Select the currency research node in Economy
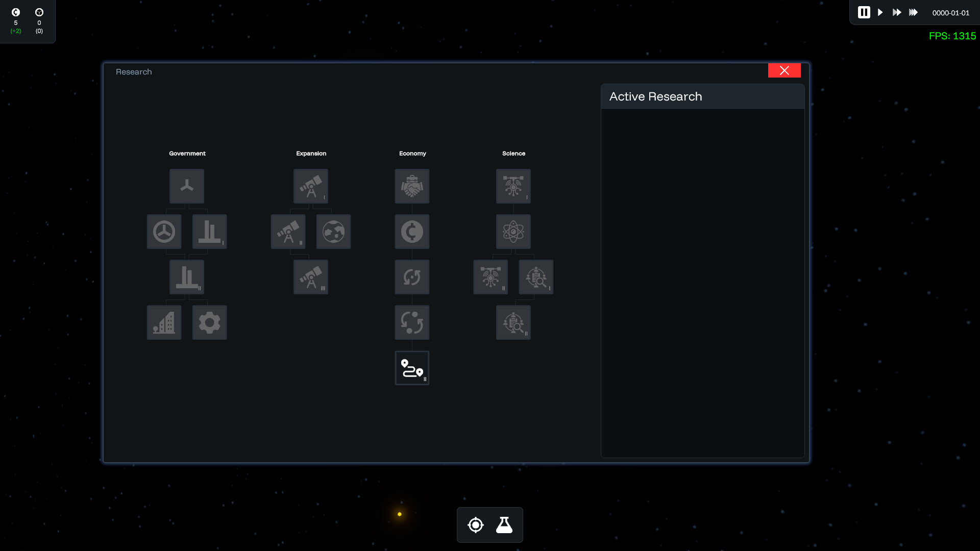This screenshot has height=551, width=980. [411, 232]
